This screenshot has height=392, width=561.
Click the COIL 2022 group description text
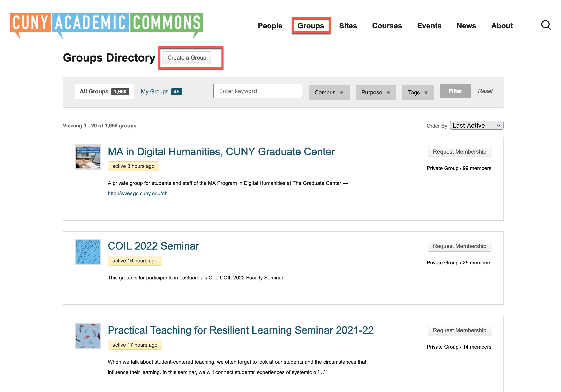click(196, 278)
